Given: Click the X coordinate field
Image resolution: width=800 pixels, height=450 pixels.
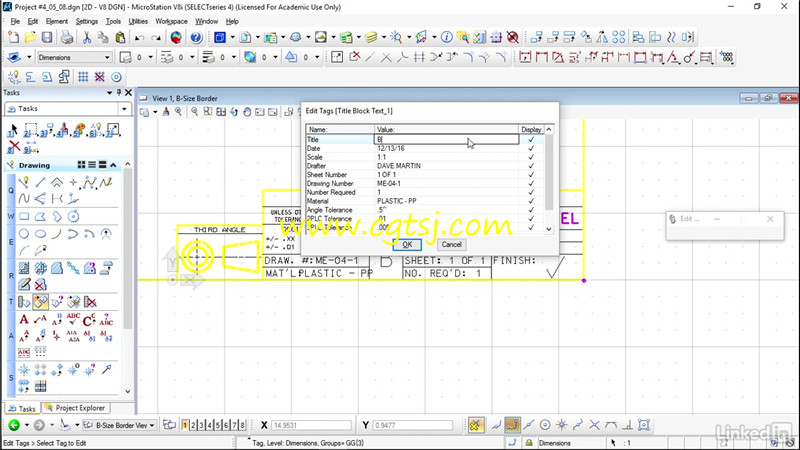Looking at the screenshot, I should pyautogui.click(x=312, y=425).
